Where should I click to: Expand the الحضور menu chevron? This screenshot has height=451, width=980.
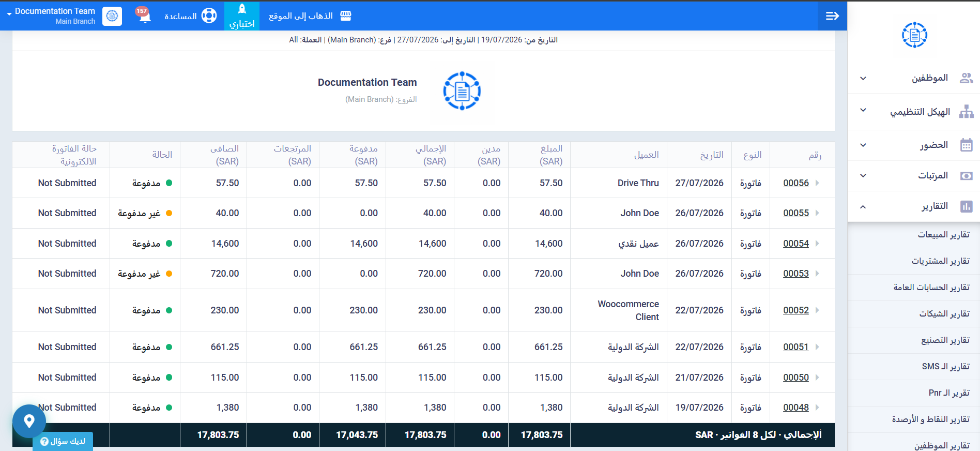(863, 145)
